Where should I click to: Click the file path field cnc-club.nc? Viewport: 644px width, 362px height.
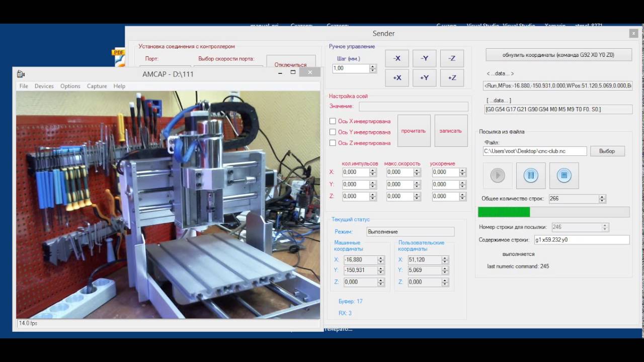[535, 151]
